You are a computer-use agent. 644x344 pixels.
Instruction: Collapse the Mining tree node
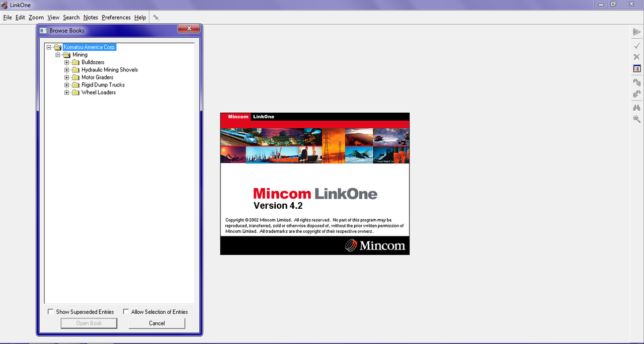point(58,55)
